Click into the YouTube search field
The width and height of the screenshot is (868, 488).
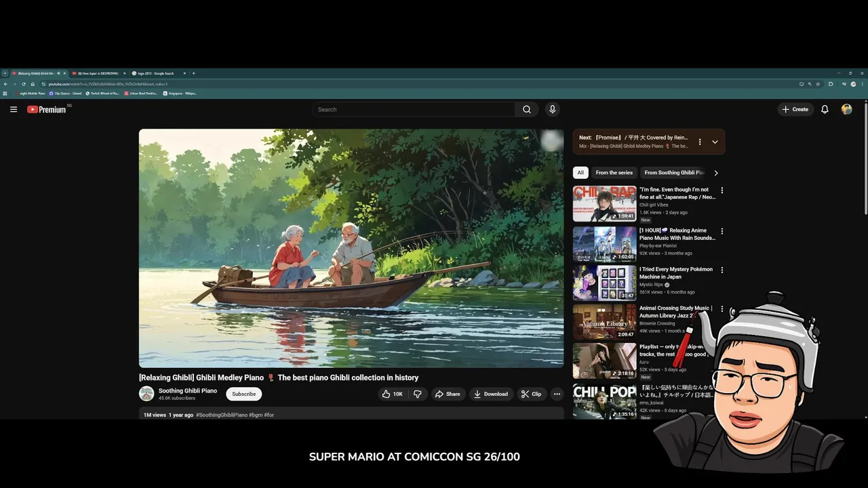click(x=414, y=109)
